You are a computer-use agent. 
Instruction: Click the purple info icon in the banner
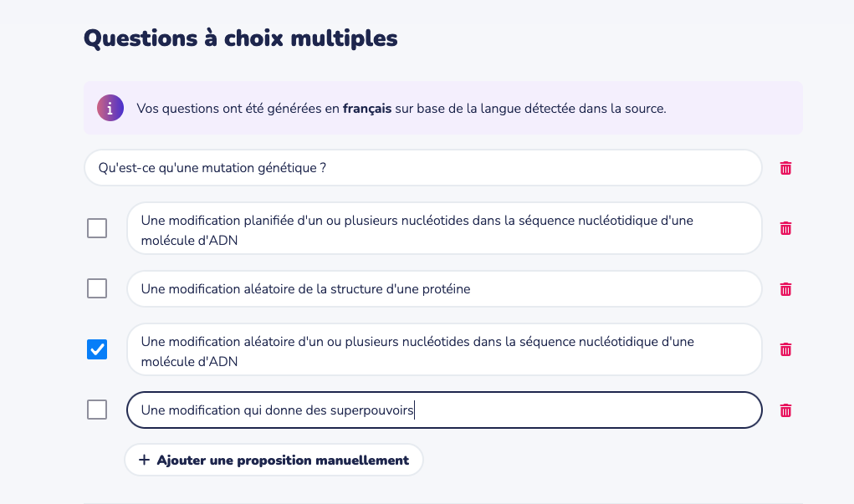tap(110, 108)
